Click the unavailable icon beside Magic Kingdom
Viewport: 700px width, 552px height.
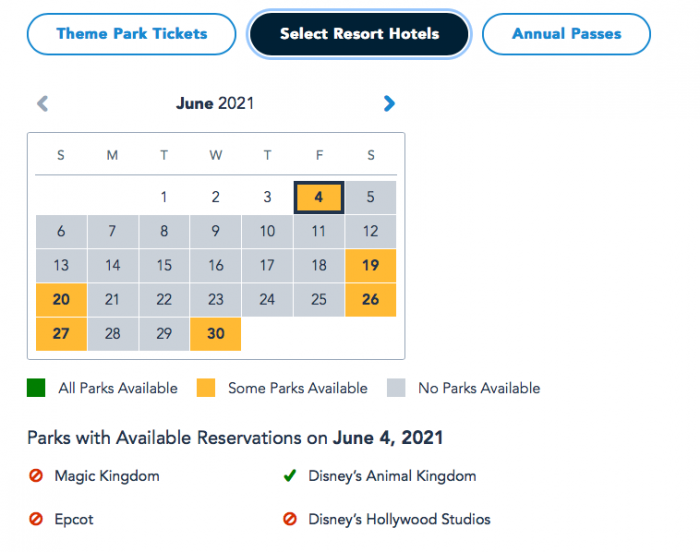click(36, 476)
